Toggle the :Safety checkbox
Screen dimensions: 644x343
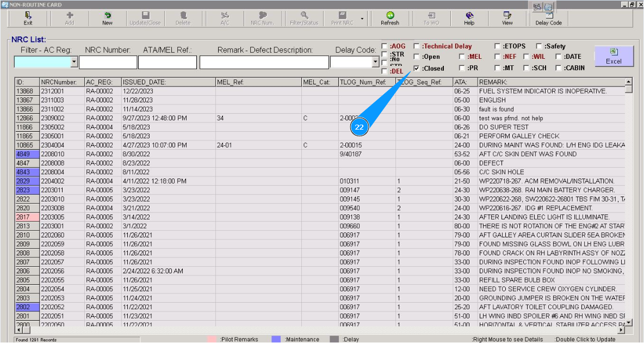(539, 46)
